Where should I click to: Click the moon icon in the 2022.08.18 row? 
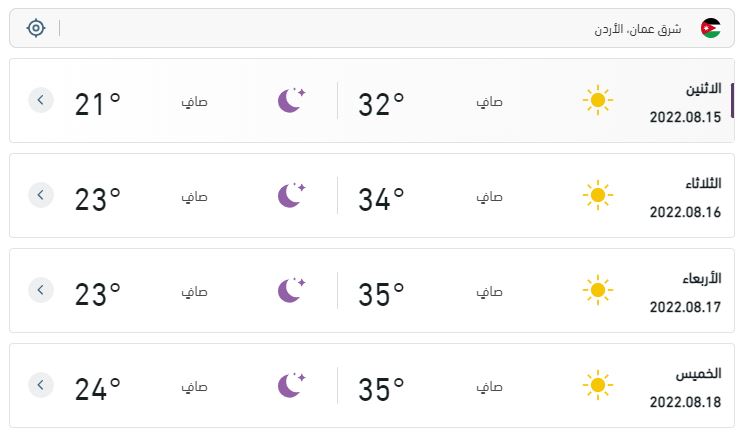click(x=291, y=385)
